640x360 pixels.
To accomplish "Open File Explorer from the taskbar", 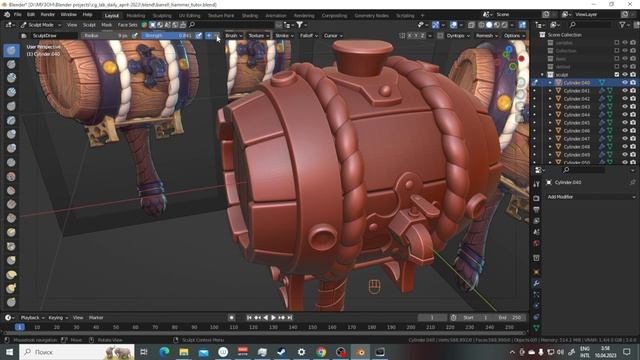I will click(x=184, y=352).
